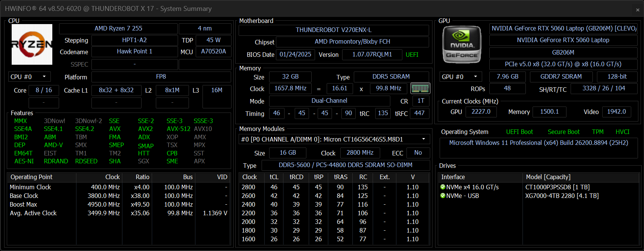Click the AVX-512 feature flag
The width and height of the screenshot is (644, 251).
click(178, 129)
